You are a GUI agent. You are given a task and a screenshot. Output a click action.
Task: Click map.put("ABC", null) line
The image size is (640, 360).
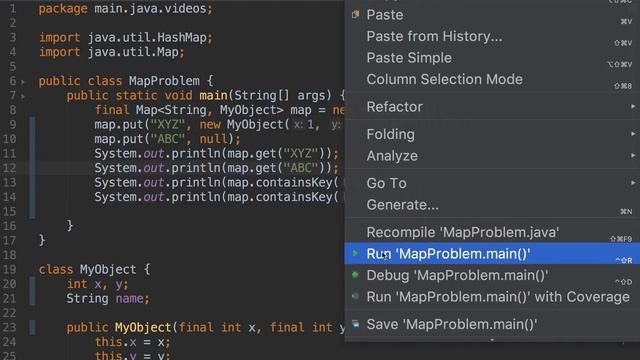point(167,139)
